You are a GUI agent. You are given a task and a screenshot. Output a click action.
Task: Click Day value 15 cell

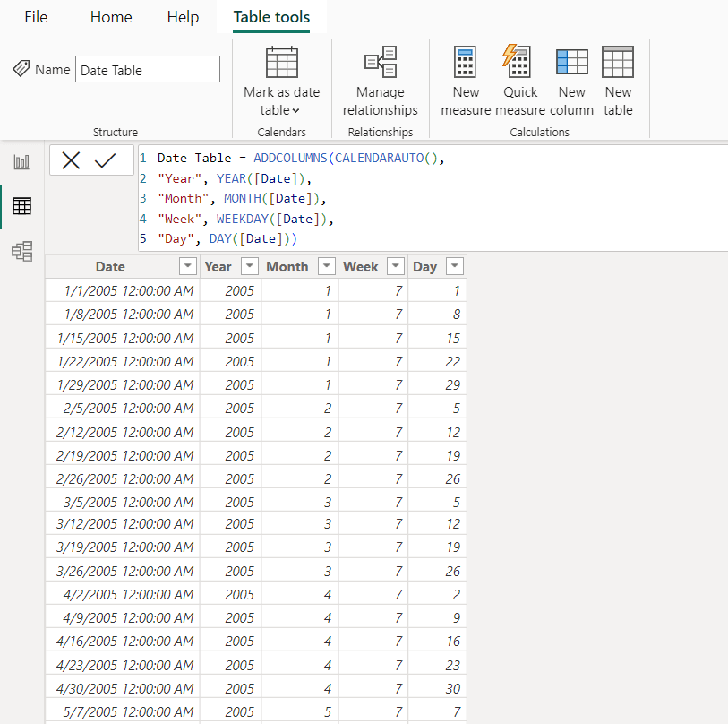(437, 338)
